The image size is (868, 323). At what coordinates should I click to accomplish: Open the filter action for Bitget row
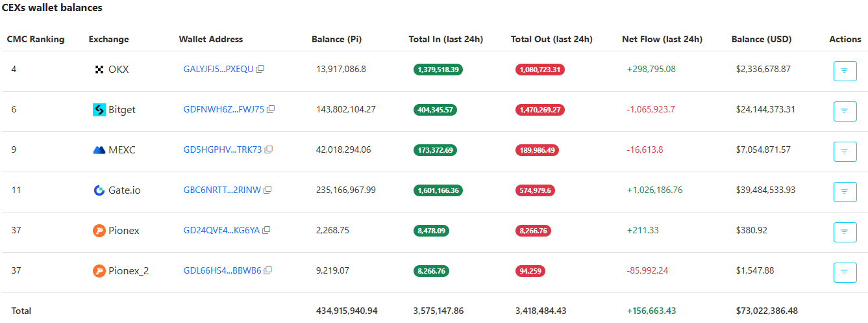[x=845, y=111]
